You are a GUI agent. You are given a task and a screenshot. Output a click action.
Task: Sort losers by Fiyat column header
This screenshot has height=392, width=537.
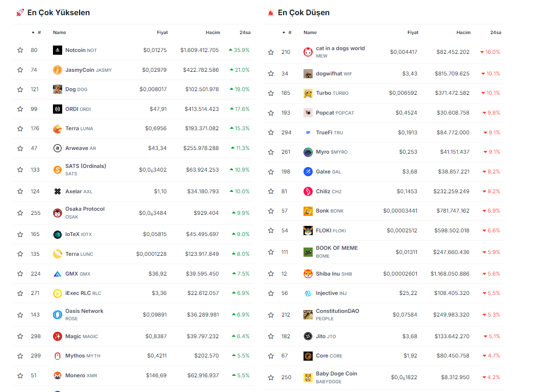pos(413,33)
